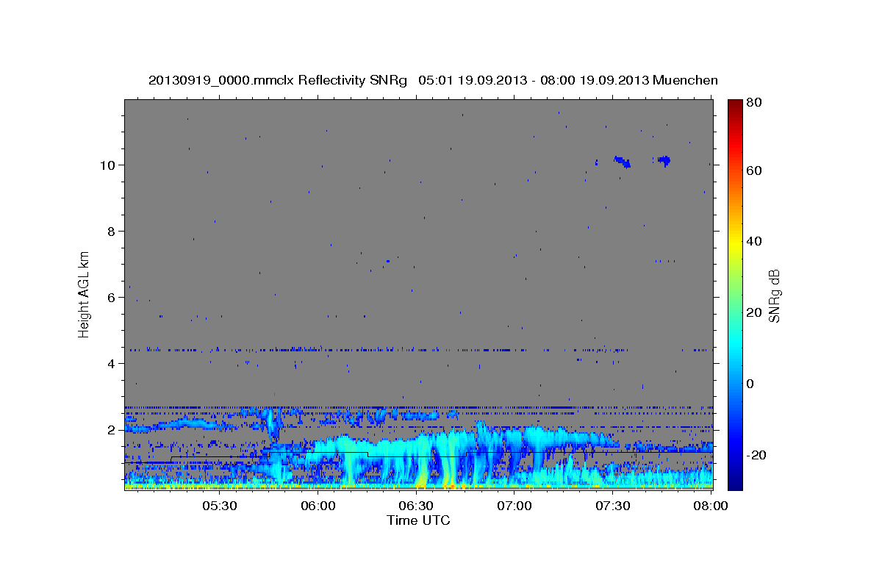Click the plot title mentioning Muenchen
882x588 pixels.
pos(433,80)
